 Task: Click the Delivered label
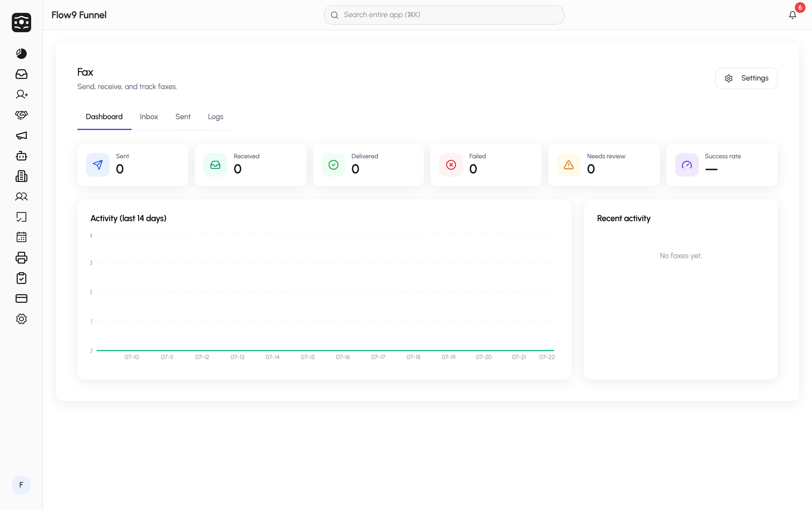click(x=365, y=156)
